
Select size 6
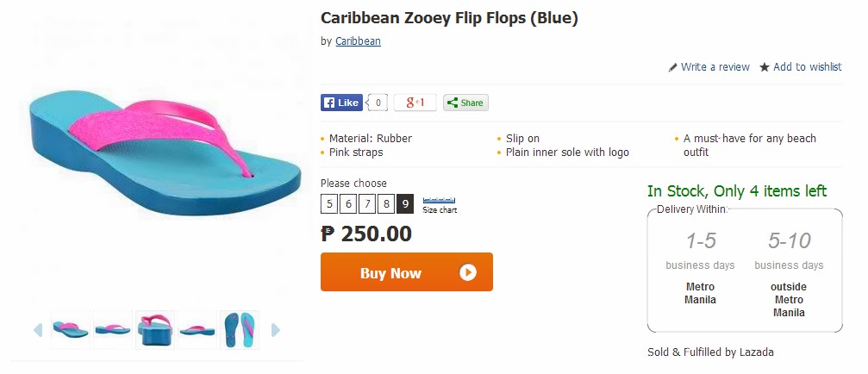pos(348,204)
